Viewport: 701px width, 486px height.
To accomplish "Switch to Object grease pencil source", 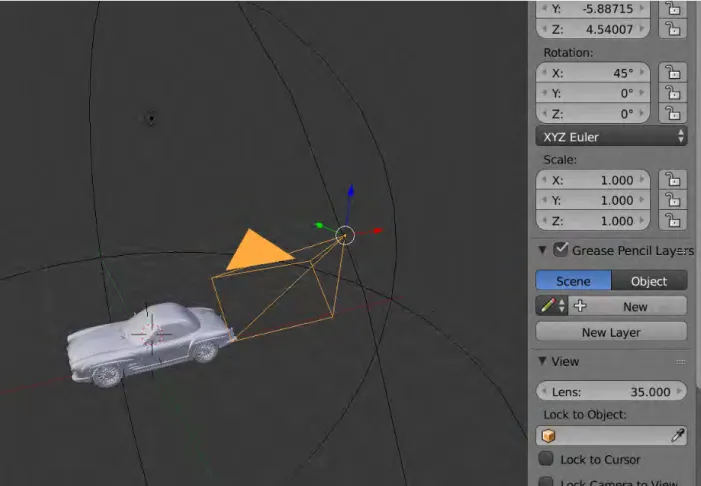I will pos(649,281).
